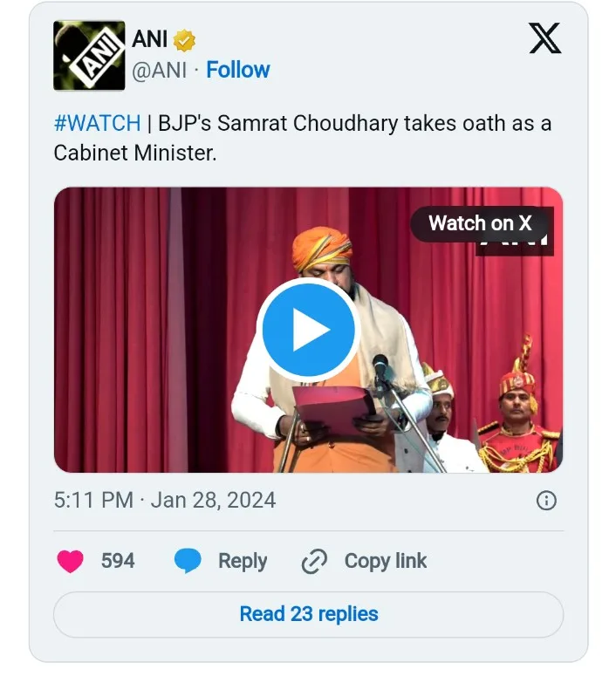Click the gold verified badge
Screen dimensions: 616x676
click(184, 40)
